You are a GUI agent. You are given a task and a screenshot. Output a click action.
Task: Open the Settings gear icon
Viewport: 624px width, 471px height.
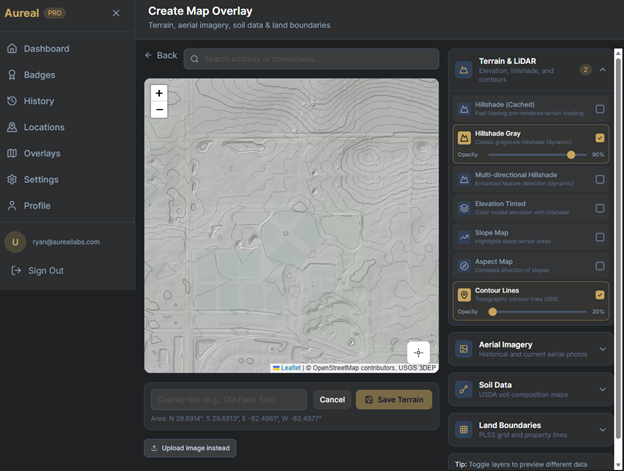[x=12, y=179]
